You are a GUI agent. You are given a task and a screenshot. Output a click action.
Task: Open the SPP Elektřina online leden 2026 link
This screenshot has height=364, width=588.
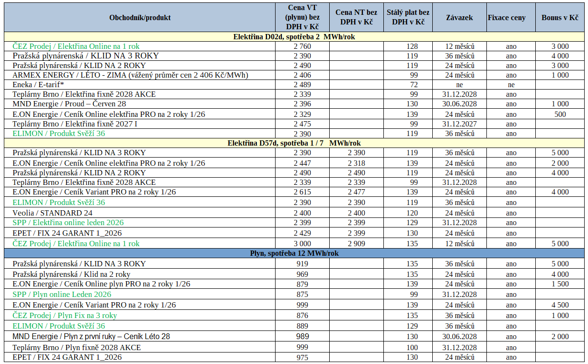(x=68, y=223)
